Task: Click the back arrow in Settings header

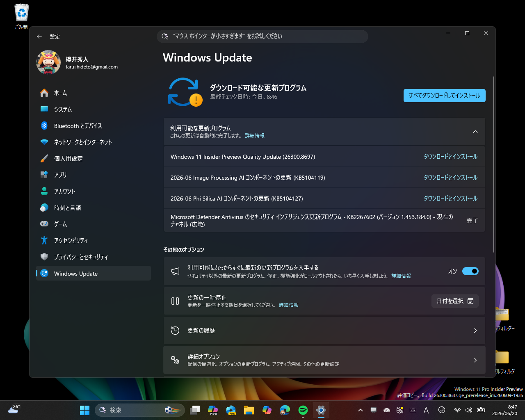Action: click(39, 37)
